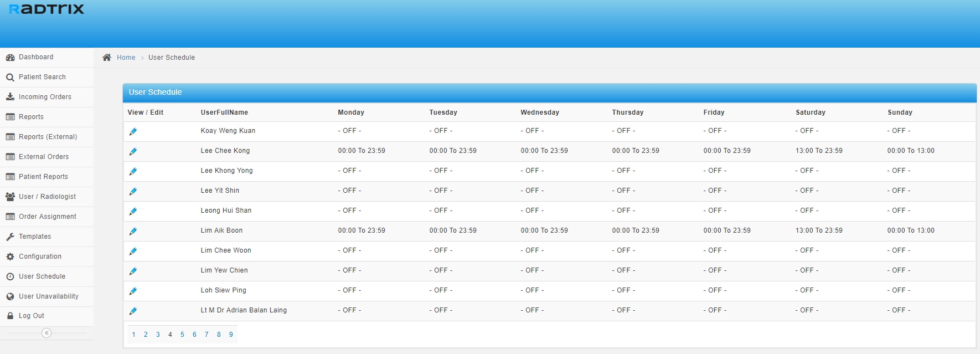Select User / Radiologist in sidebar
Image resolution: width=980 pixels, height=354 pixels.
coord(47,197)
